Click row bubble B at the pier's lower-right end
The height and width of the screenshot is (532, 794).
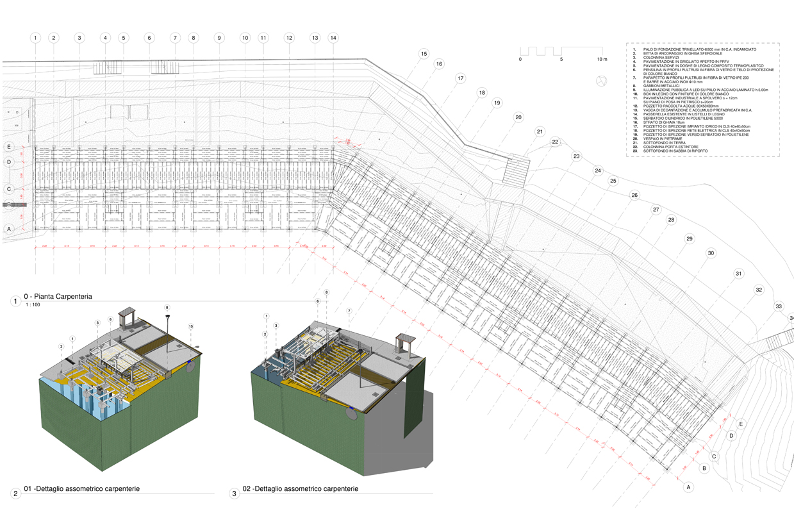(704, 469)
